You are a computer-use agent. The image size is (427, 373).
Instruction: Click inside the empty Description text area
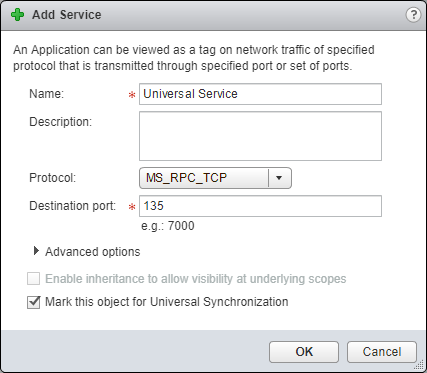tap(260, 136)
